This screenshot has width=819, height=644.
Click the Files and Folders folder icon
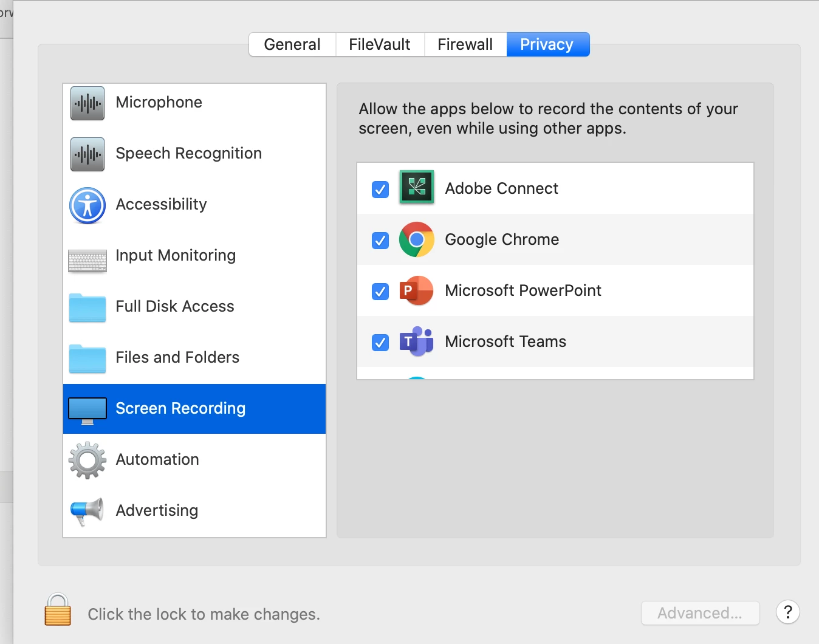point(87,358)
